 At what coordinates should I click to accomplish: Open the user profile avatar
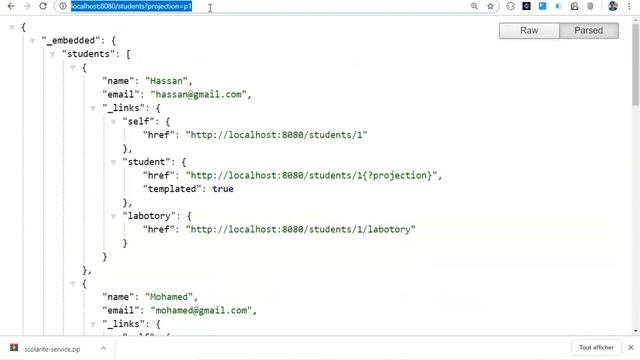[613, 6]
